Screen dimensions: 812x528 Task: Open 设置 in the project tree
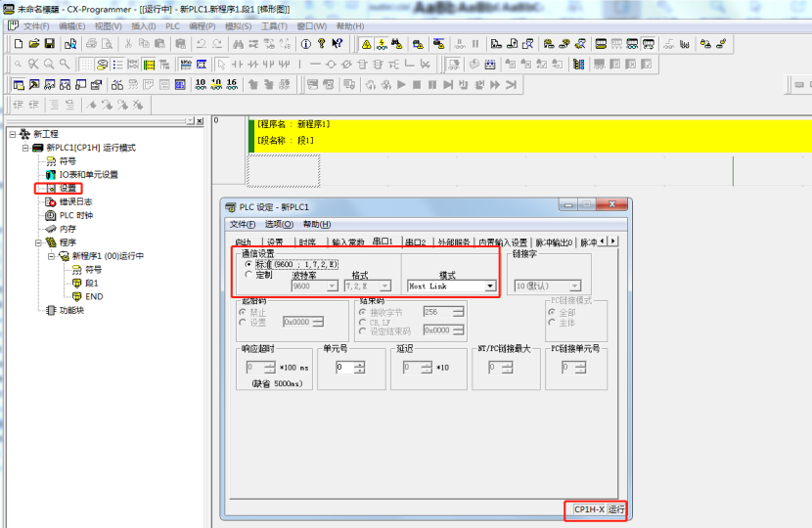click(67, 188)
